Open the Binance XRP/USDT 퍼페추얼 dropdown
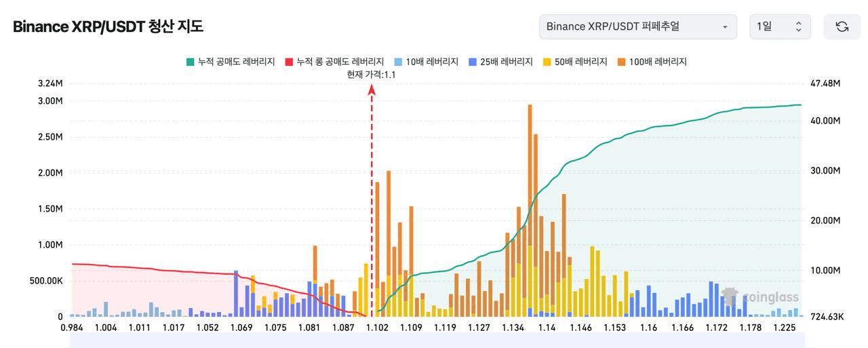 pyautogui.click(x=637, y=26)
